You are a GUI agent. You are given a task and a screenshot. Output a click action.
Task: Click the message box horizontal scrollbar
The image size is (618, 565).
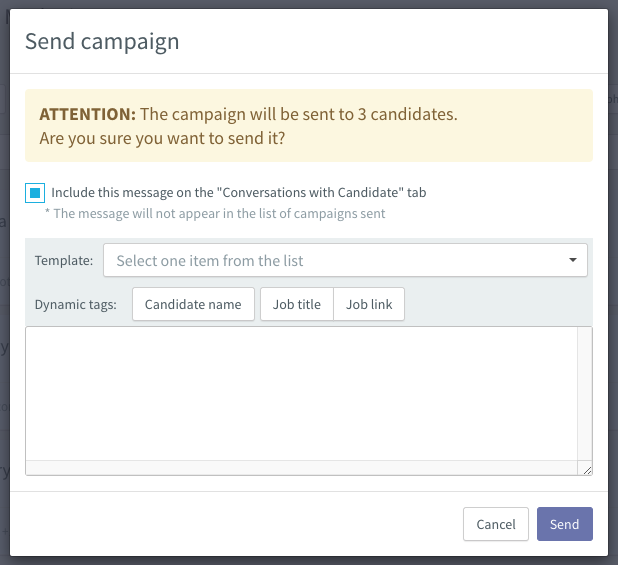pos(300,468)
